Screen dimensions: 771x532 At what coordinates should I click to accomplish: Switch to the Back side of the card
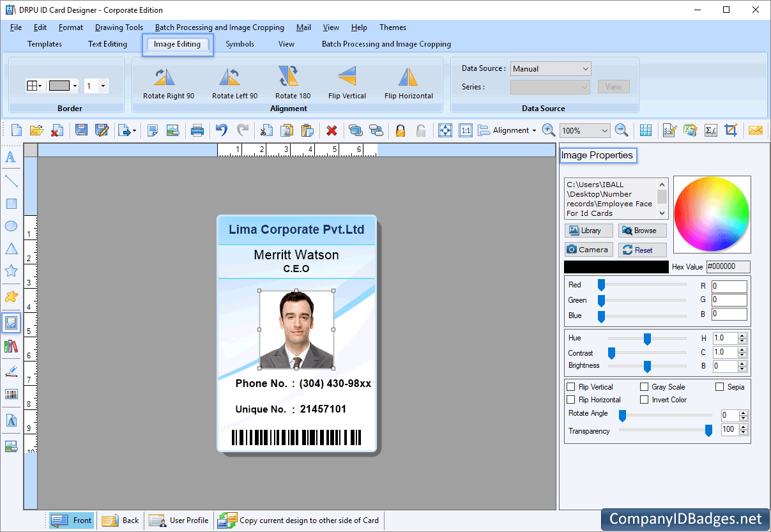[x=120, y=520]
